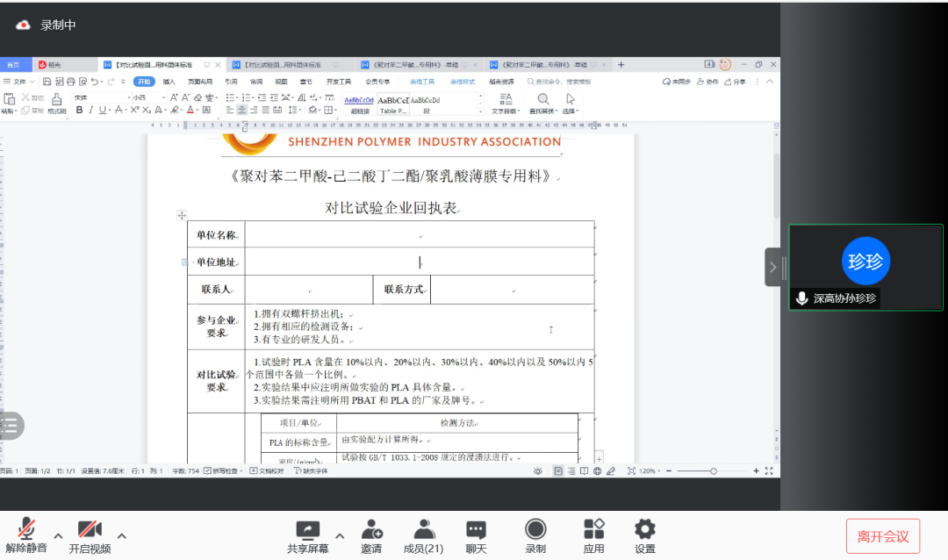Toggle 拼写检查 spell check in status bar
Screen dimensions: 948x560
coord(221,471)
